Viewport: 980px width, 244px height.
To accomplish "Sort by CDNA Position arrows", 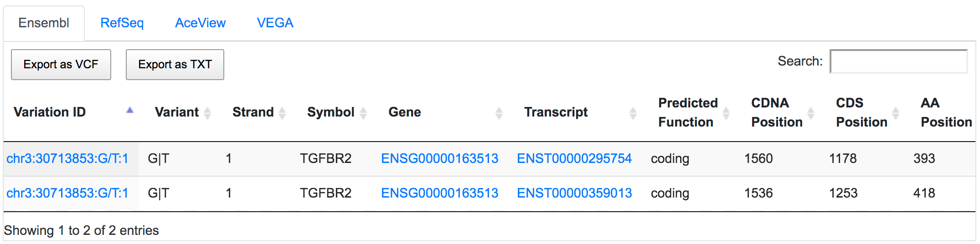I will (x=811, y=112).
